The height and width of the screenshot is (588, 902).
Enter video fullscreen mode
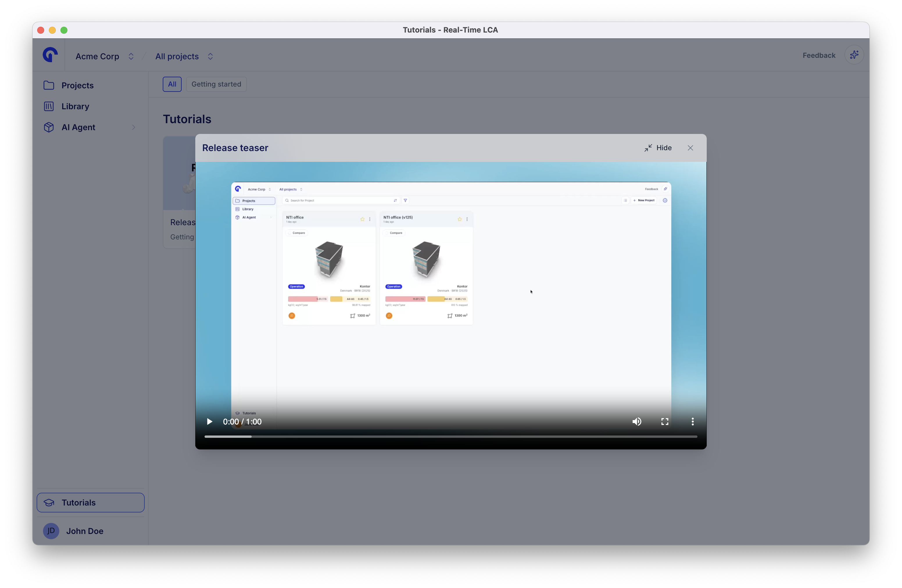coord(665,421)
